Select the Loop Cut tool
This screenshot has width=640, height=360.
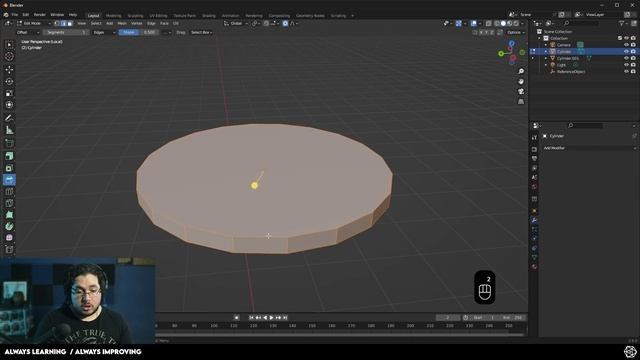9,191
